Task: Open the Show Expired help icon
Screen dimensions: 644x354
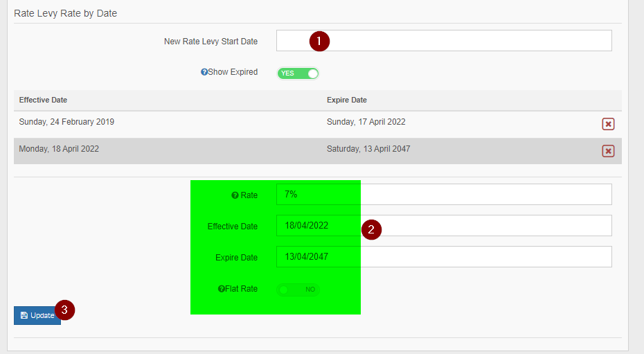Action: tap(204, 72)
